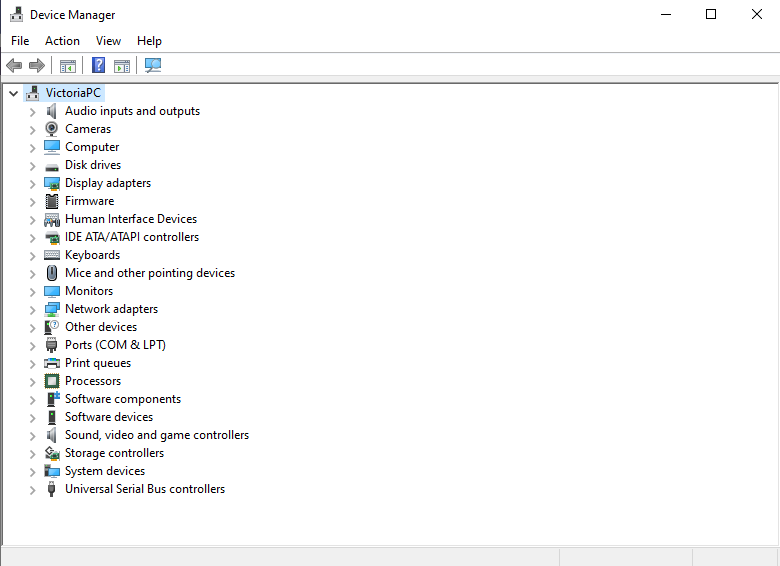Click the System devices icon
This screenshot has width=780, height=566.
(x=52, y=471)
